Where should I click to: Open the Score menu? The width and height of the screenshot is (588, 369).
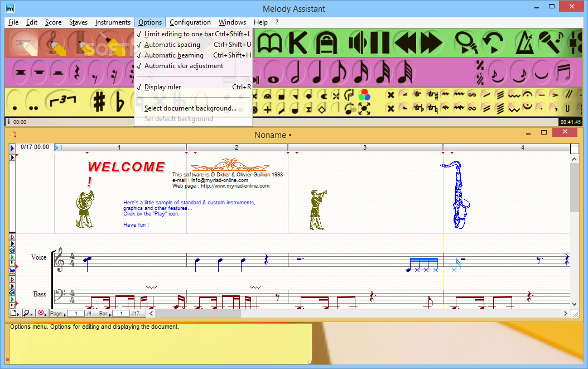click(x=53, y=22)
